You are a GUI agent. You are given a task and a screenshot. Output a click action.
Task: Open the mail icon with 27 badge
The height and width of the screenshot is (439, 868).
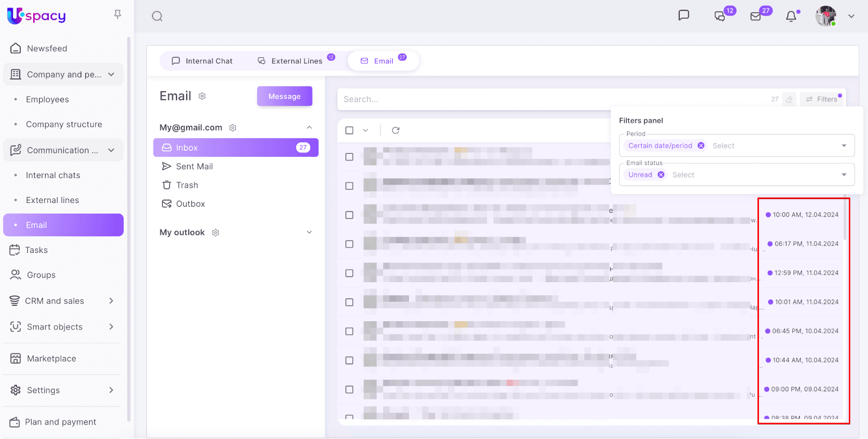(756, 16)
